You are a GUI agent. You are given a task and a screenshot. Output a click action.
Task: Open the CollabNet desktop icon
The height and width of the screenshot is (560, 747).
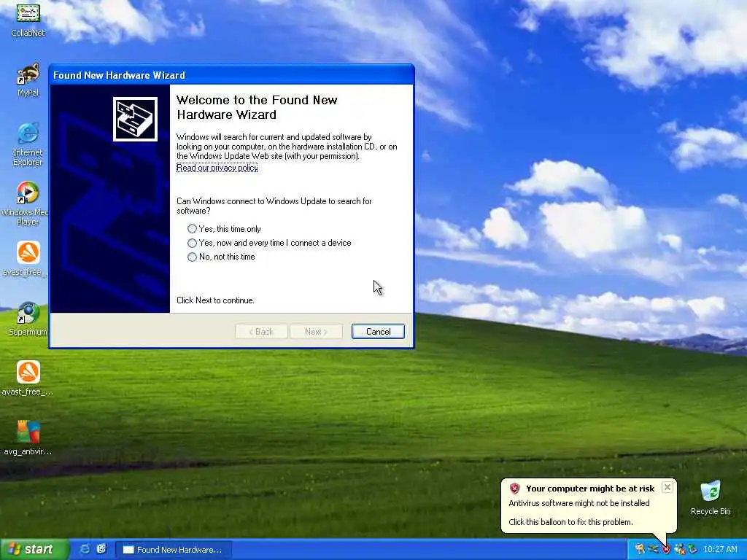pyautogui.click(x=28, y=19)
